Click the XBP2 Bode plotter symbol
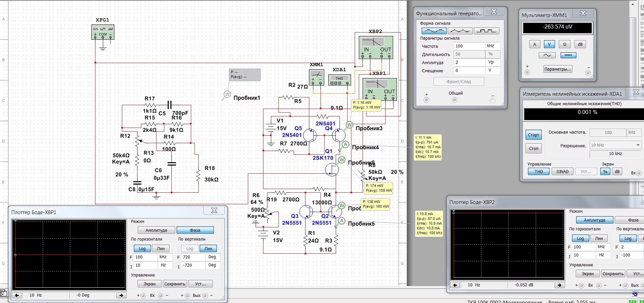This screenshot has height=303, width=644. (376, 48)
